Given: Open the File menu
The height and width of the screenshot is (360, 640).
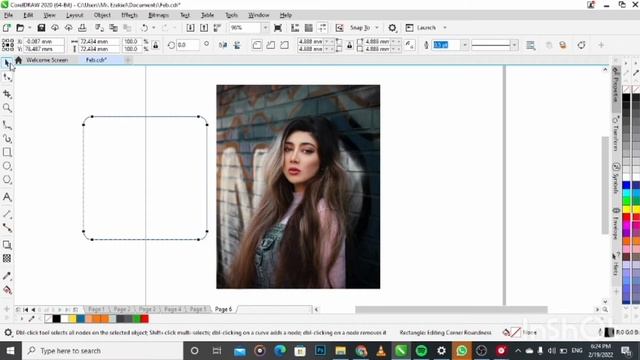Looking at the screenshot, I should [x=8, y=15].
